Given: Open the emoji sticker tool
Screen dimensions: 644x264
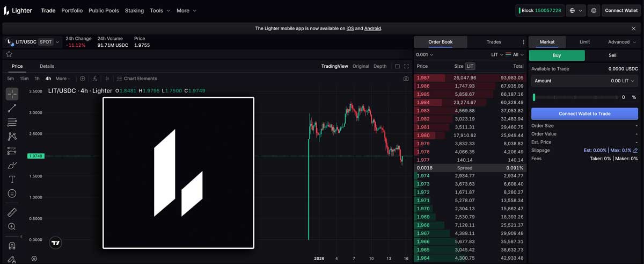Looking at the screenshot, I should tap(12, 194).
